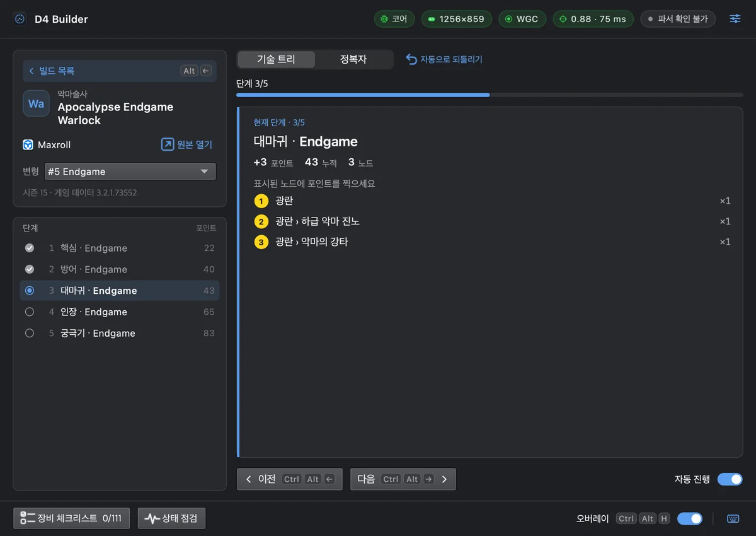
Task: Click the D4 Builder app logo icon
Action: coord(20,19)
